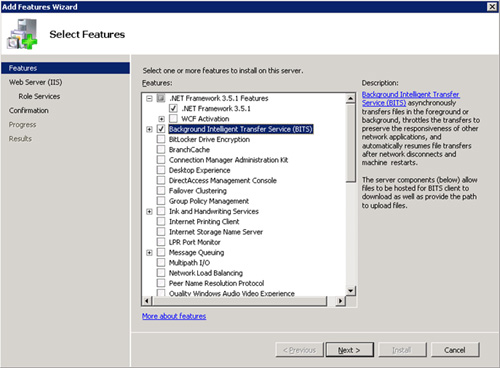Uncheck the .NET Framework 3.5.1 checkbox
Viewport: 500px width, 368px height.
[x=173, y=108]
